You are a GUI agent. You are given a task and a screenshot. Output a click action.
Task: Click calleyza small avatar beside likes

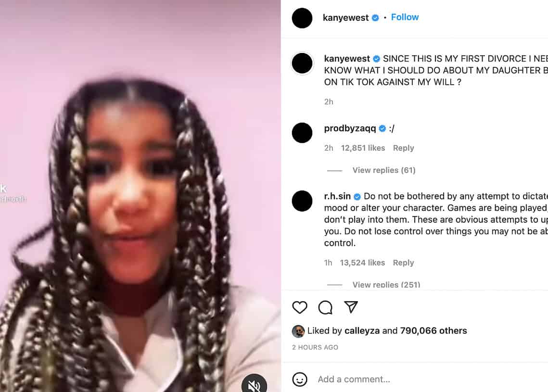coord(298,331)
